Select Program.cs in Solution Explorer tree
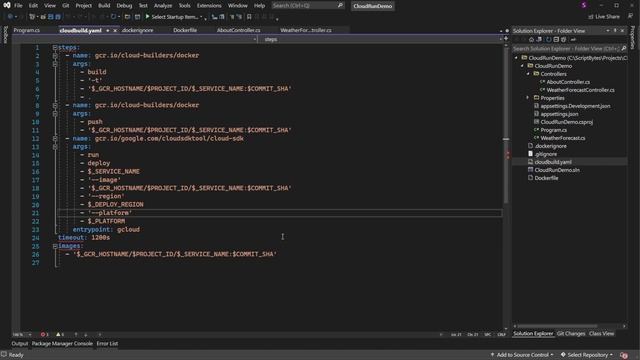Viewport: 640px width, 360px height. (553, 130)
